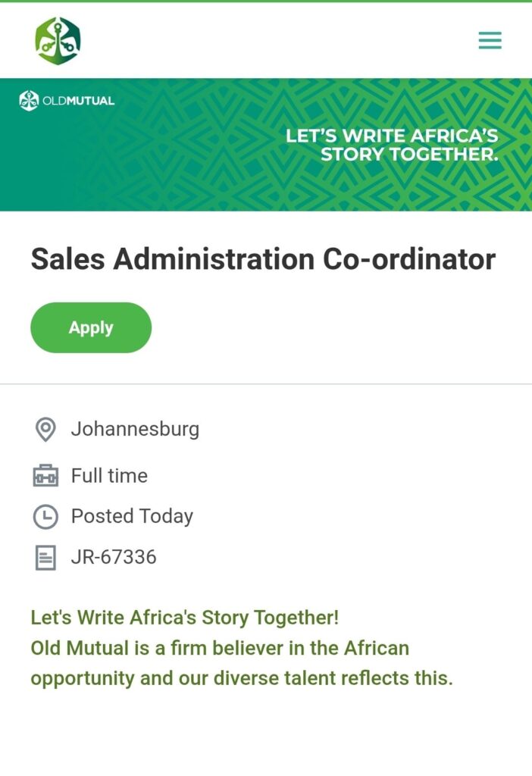This screenshot has height=776, width=532.
Task: Click the Posted Today label
Action: pos(132,516)
